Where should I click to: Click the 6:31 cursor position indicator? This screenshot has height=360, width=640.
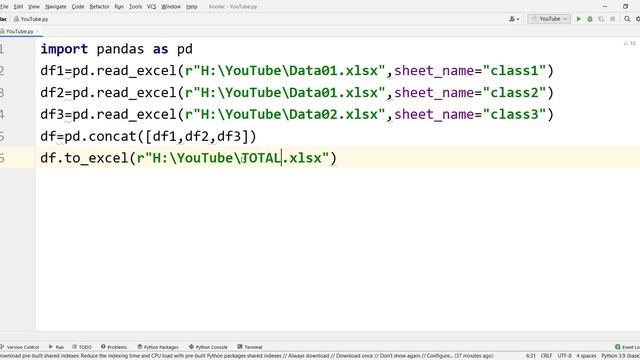[531, 356]
